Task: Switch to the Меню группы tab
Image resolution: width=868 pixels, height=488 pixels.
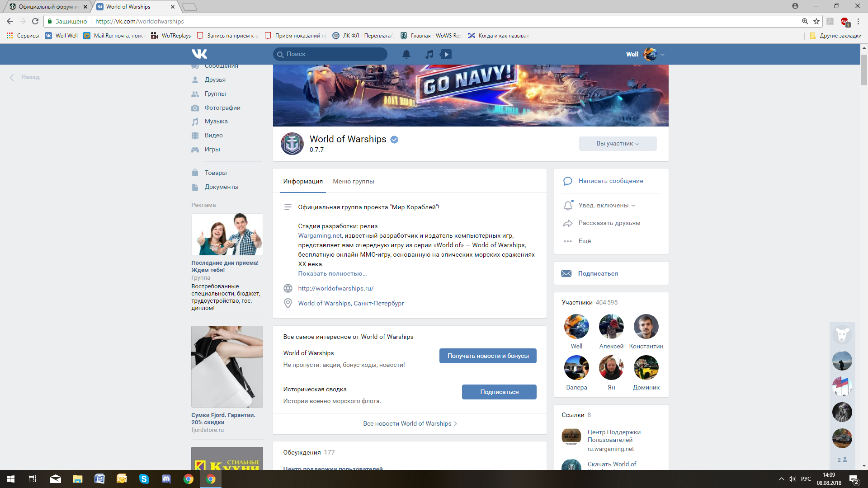Action: [x=354, y=182]
